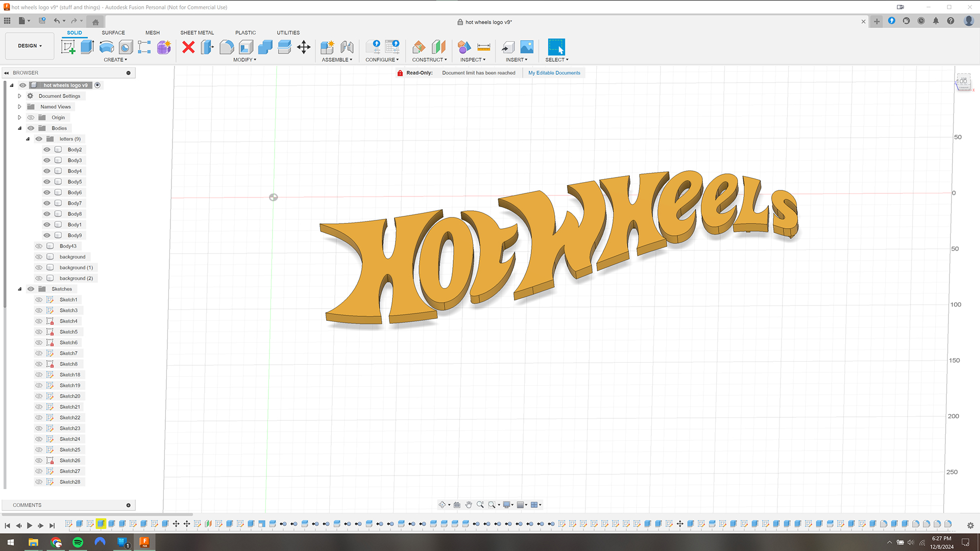Show the background body via eye icon
Screen dimensions: 980x551
pyautogui.click(x=39, y=257)
